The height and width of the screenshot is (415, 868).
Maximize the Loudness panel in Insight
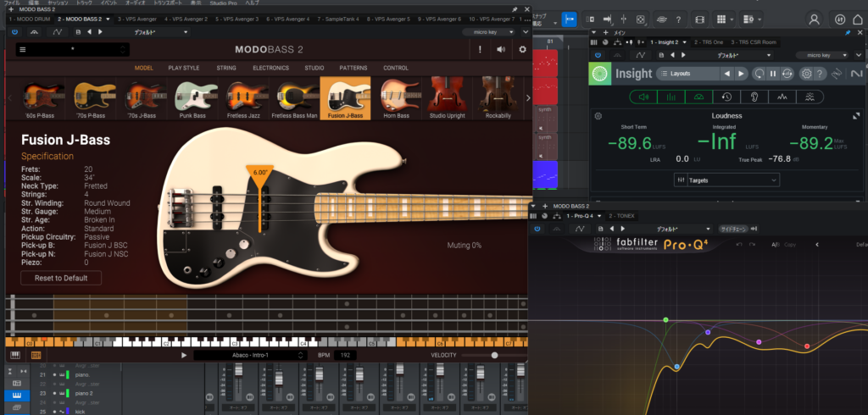(856, 116)
